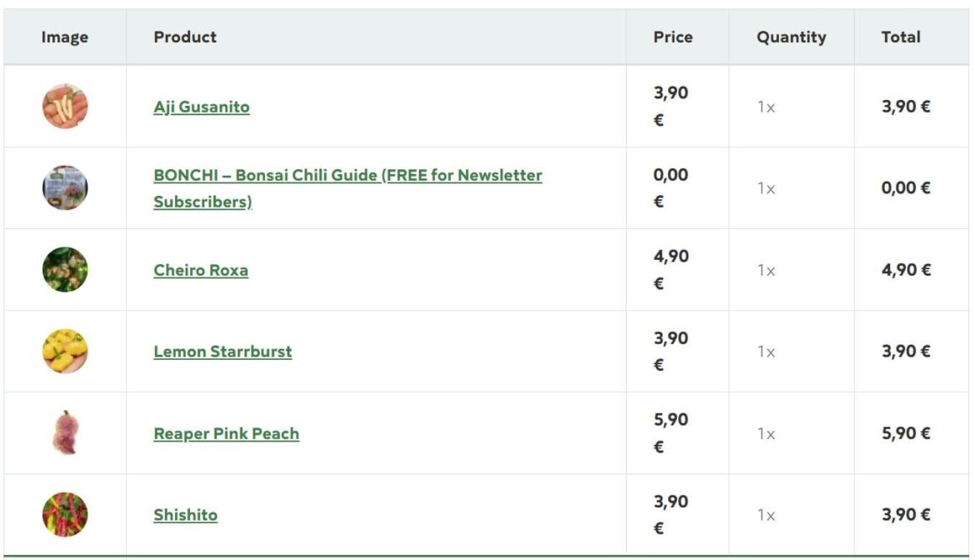Click the Lemon Starrburst product image
This screenshot has height=560, width=975.
[x=64, y=351]
